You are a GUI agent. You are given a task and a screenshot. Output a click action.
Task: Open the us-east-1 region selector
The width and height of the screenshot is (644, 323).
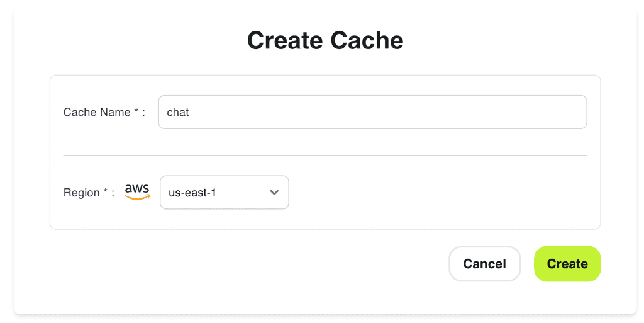click(x=224, y=193)
